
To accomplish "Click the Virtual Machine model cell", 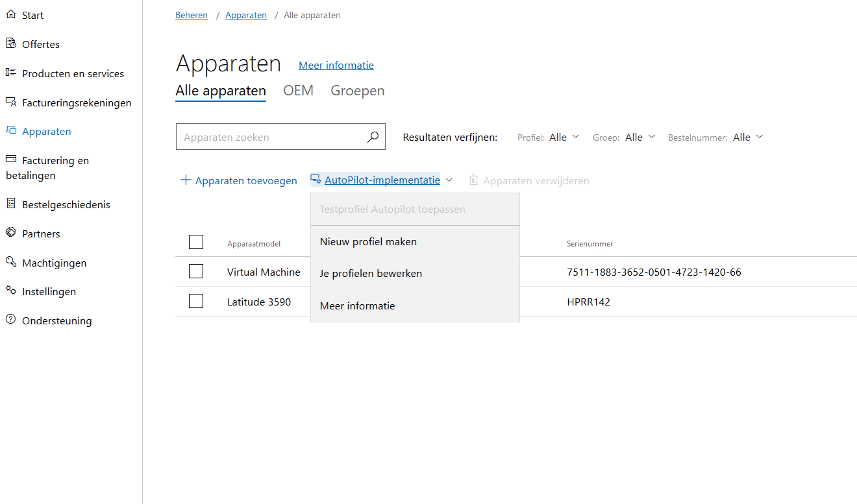I will tap(264, 272).
